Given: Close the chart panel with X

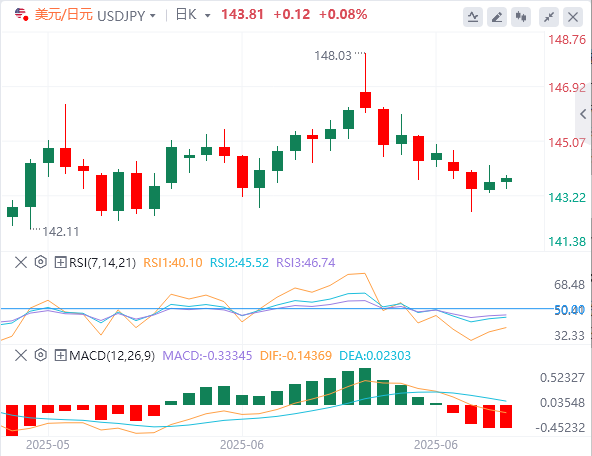Looking at the screenshot, I should 573,17.
